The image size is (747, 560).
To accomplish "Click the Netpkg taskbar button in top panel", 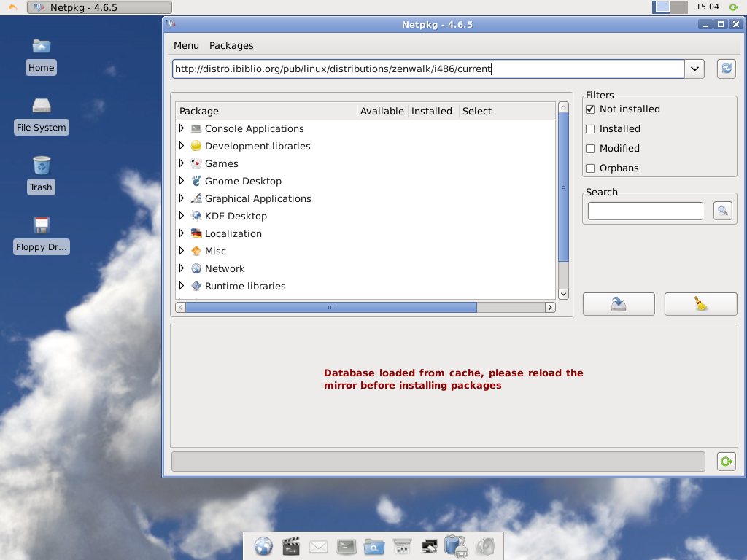I will point(99,7).
